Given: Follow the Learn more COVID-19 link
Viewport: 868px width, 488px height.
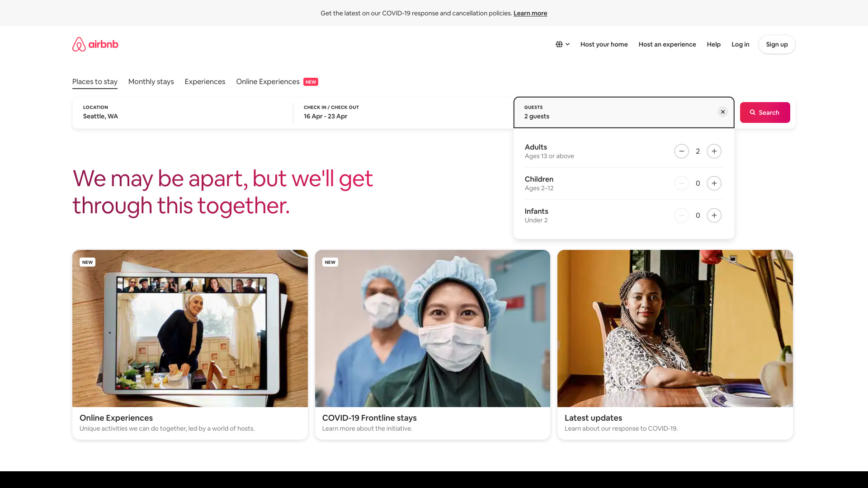Looking at the screenshot, I should 530,13.
